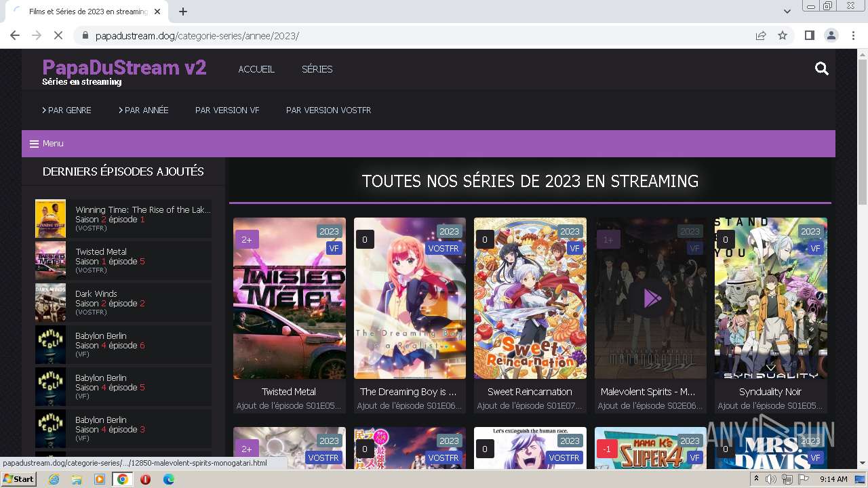Click Synduality Noir title text
The width and height of the screenshot is (868, 488).
(770, 392)
